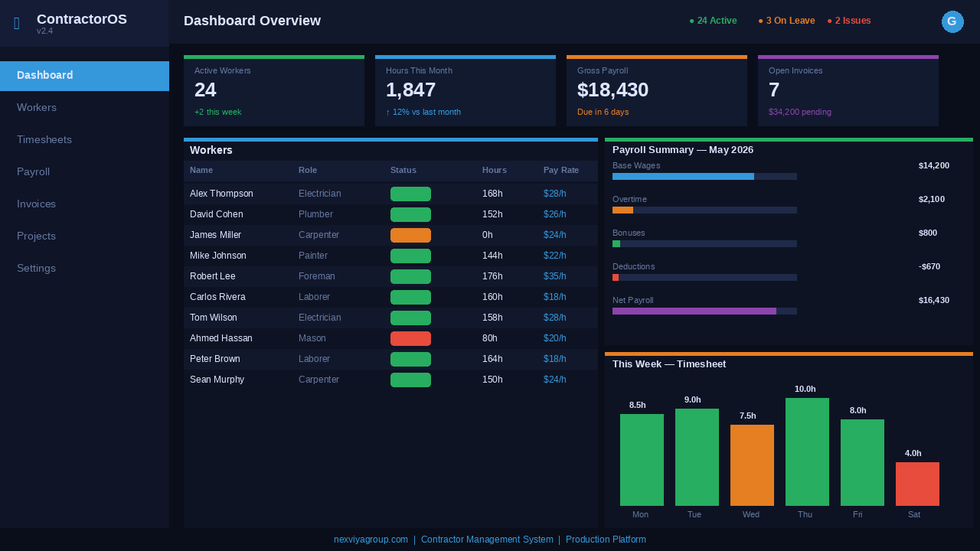Click the $16,430 Net Payroll amount
Image resolution: width=980 pixels, height=551 pixels.
tap(934, 300)
